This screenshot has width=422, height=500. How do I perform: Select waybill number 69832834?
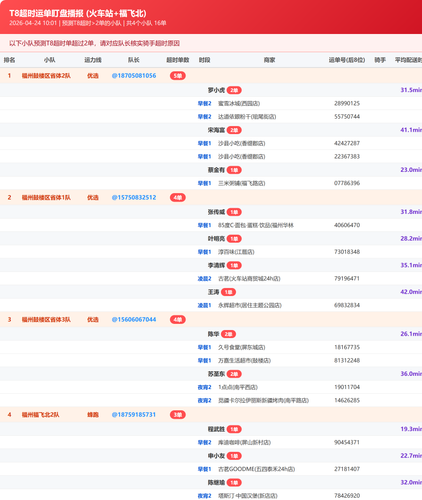point(347,305)
